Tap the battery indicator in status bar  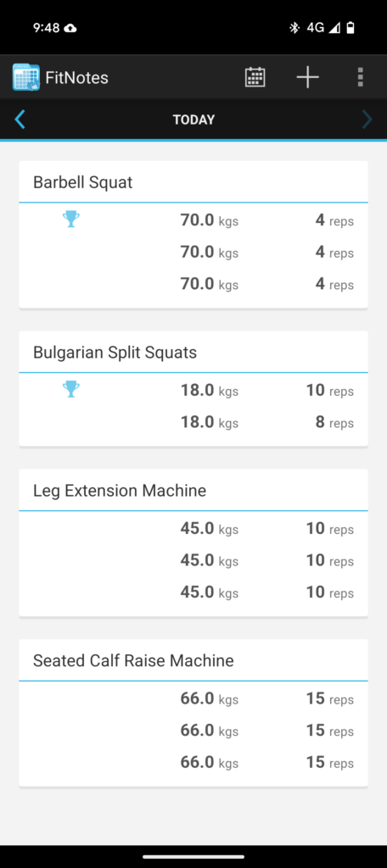[351, 28]
